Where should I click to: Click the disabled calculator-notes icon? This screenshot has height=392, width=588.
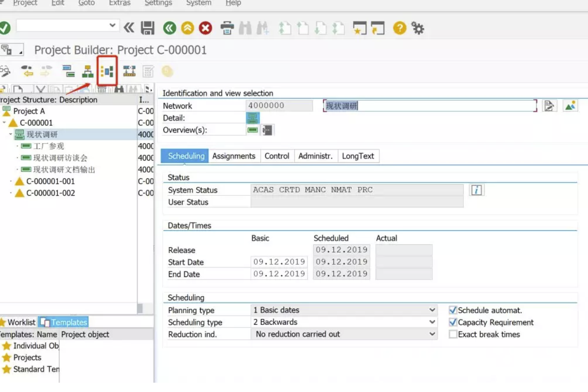[148, 71]
